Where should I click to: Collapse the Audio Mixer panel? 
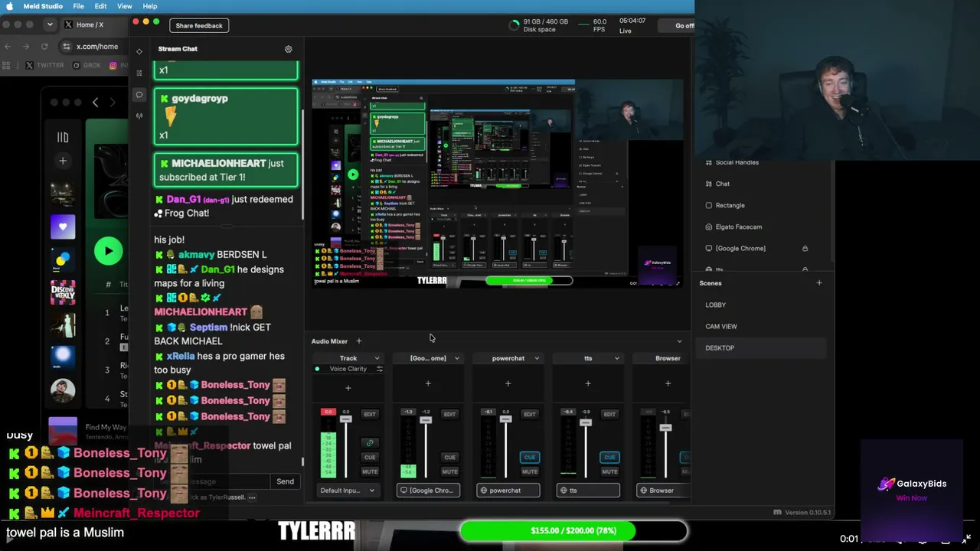[x=679, y=341]
